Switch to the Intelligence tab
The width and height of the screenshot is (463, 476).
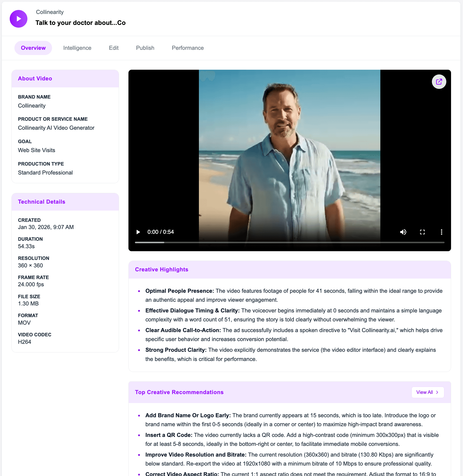tap(77, 48)
